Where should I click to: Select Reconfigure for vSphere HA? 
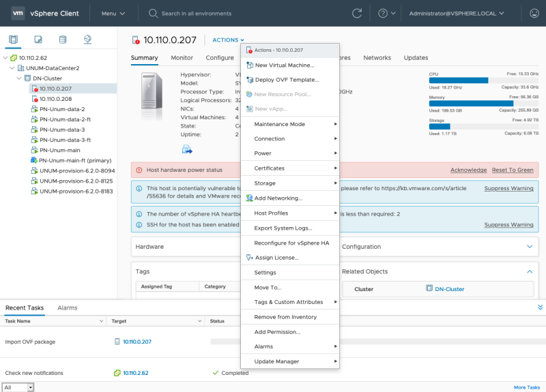point(289,243)
